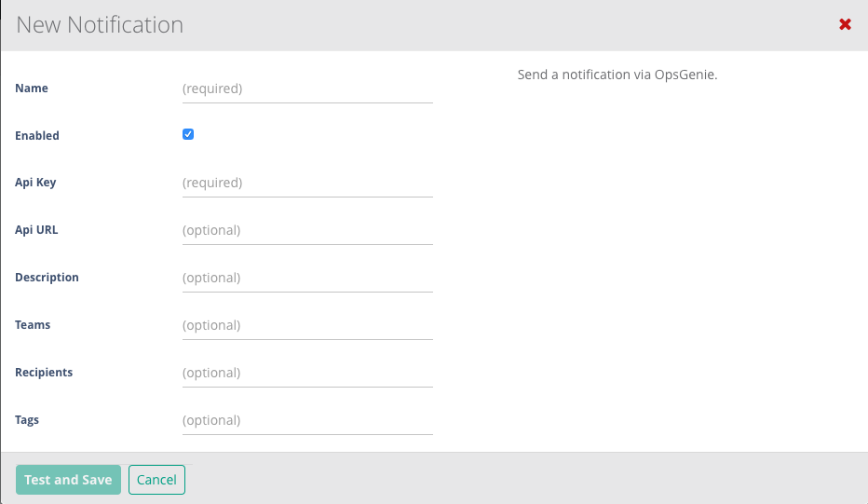The image size is (868, 504).
Task: Click into the Api Key field
Action: tap(307, 183)
